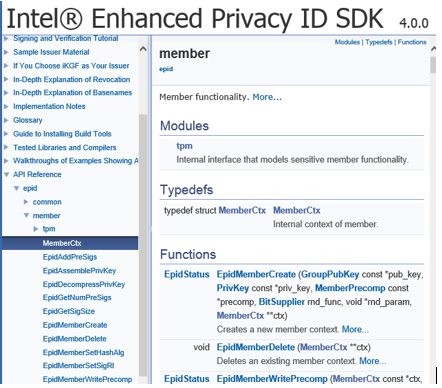The image size is (442, 388).
Task: Expand If You Choose iKGF arrow
Action: click(x=6, y=66)
